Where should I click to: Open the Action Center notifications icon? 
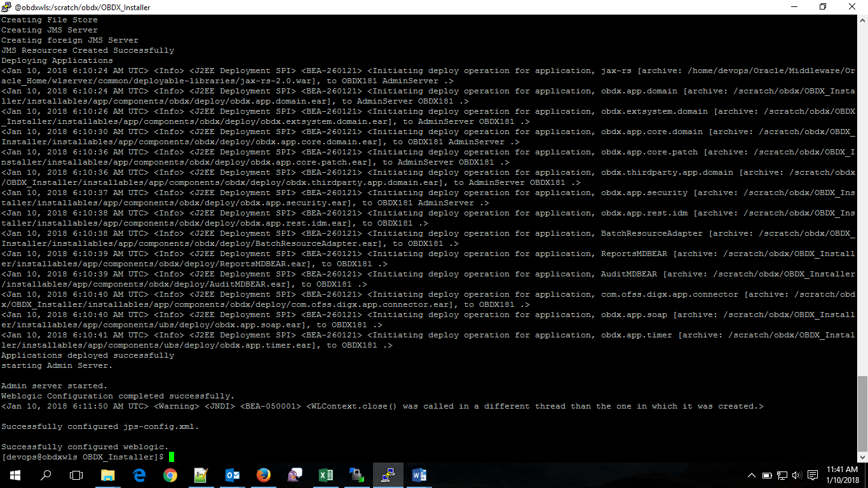coord(813,475)
